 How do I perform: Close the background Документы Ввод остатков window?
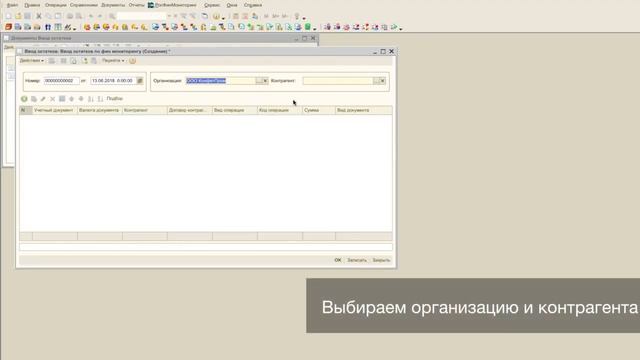[x=313, y=38]
